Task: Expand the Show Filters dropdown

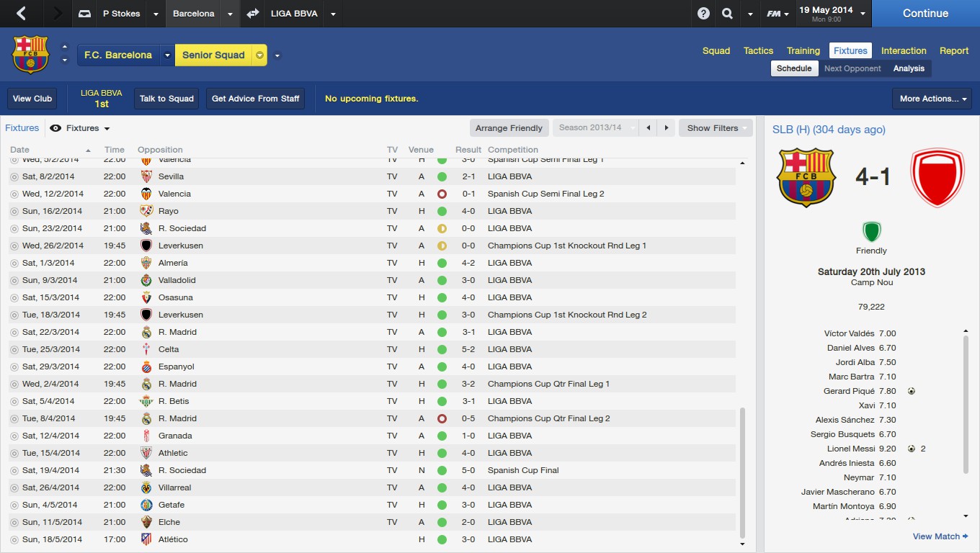Action: coord(715,128)
